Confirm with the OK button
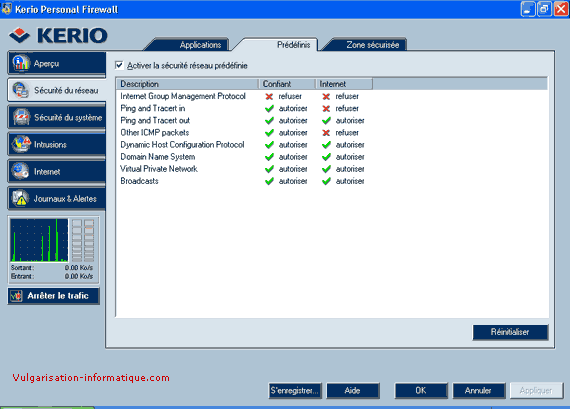The image size is (570, 409). tap(421, 390)
